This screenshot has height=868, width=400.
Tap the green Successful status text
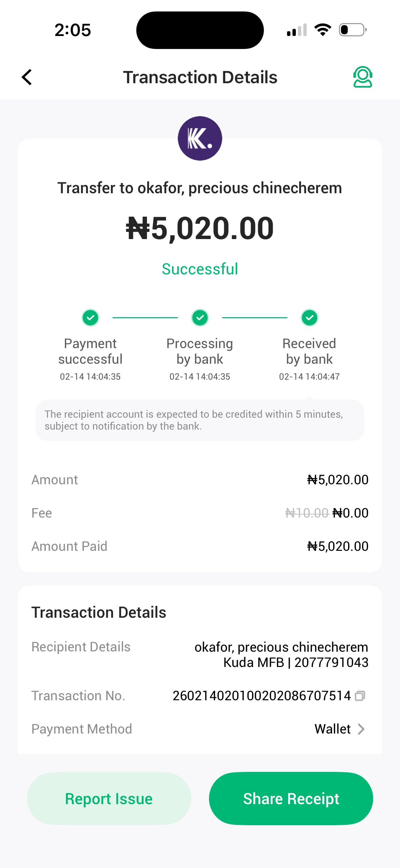click(200, 269)
